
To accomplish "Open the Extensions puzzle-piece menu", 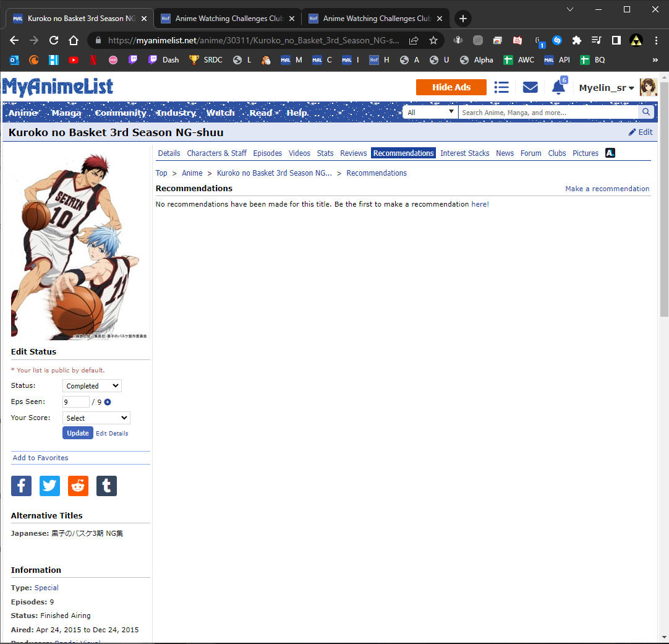I will click(x=577, y=40).
